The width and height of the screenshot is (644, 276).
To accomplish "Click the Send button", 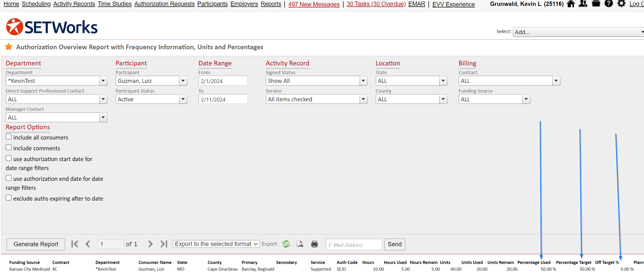I will 395,244.
